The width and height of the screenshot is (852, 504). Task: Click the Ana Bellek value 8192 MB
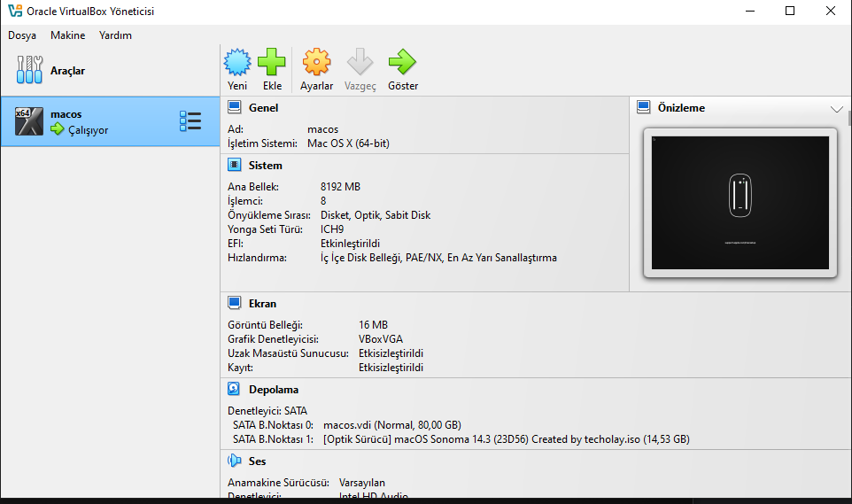(x=340, y=187)
